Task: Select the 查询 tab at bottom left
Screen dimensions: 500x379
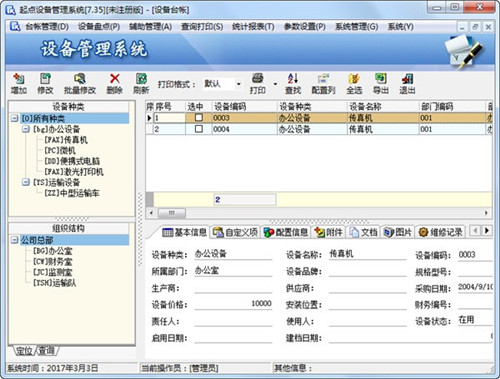Action: tap(46, 351)
